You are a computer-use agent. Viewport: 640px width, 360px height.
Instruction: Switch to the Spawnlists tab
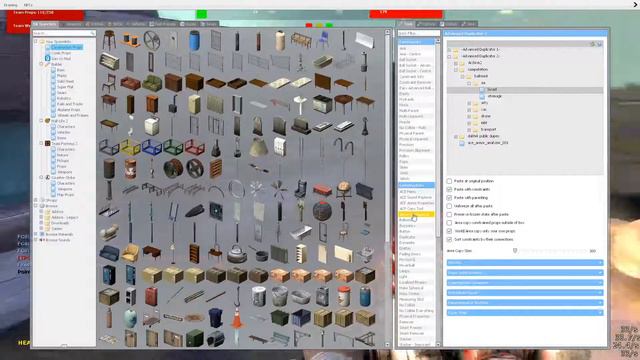click(46, 24)
